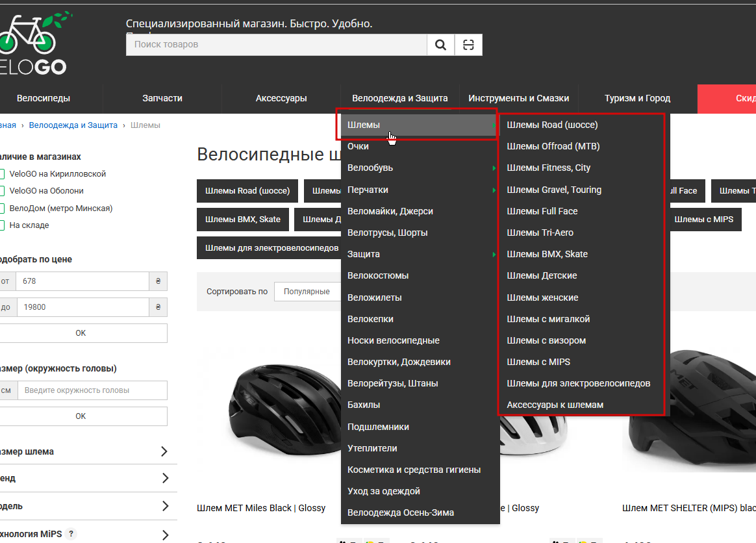Expand the Модель filter chevron
Screen dimensions: 756x543
[x=165, y=506]
